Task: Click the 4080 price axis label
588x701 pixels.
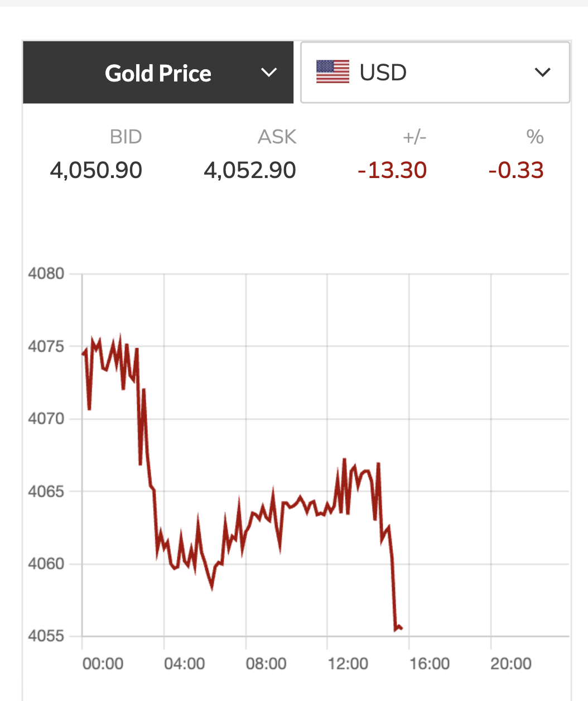Action: click(46, 273)
